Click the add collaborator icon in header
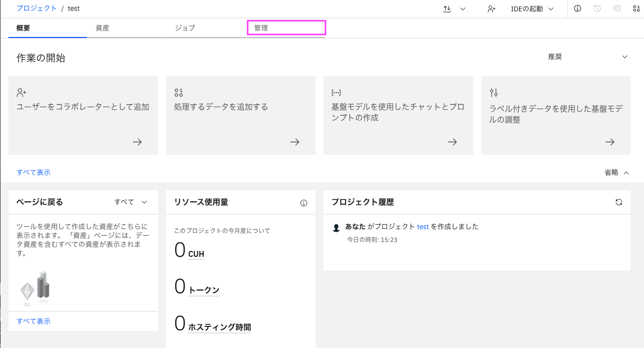This screenshot has height=348, width=644. tap(491, 9)
